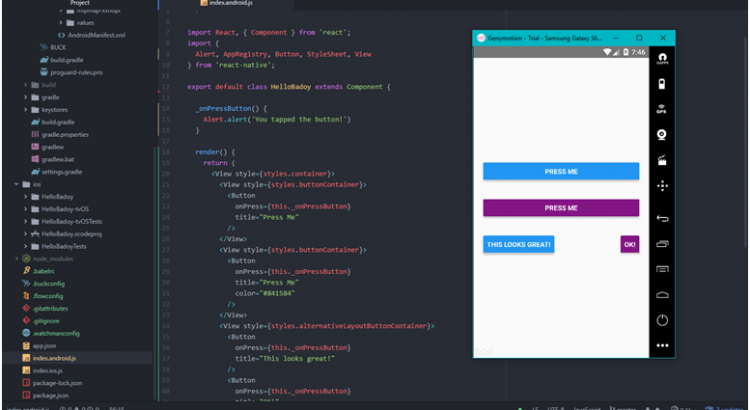Open index.ios.js from the file tree
Image resolution: width=750 pixels, height=410 pixels.
pyautogui.click(x=46, y=370)
